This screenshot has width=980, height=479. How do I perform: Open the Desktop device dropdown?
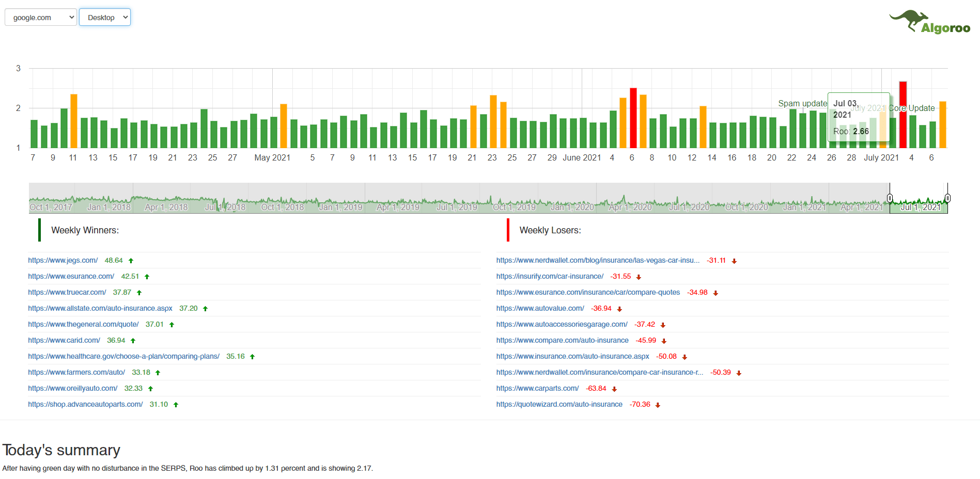point(105,17)
